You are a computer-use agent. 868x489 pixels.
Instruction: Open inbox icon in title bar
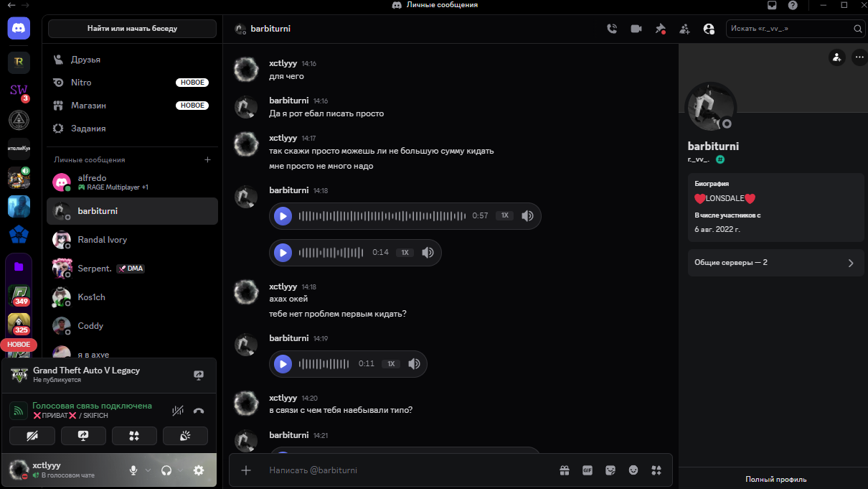(x=772, y=5)
